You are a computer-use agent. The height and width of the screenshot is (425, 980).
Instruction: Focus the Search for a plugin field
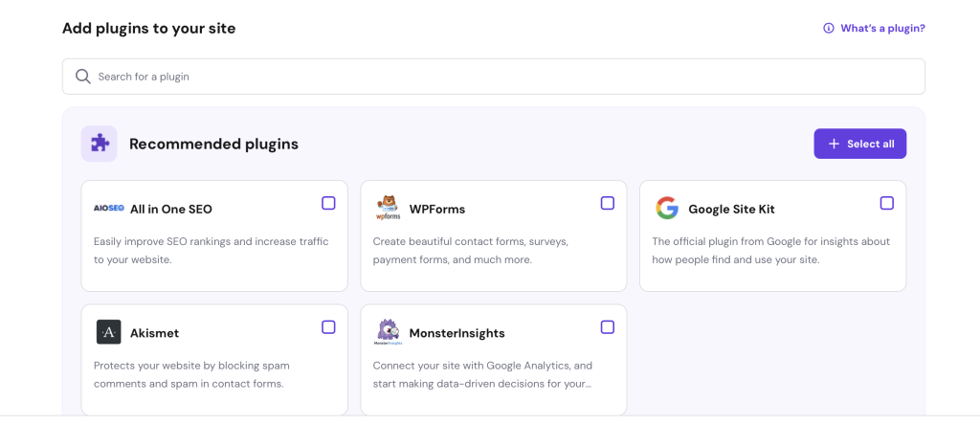pyautogui.click(x=498, y=77)
